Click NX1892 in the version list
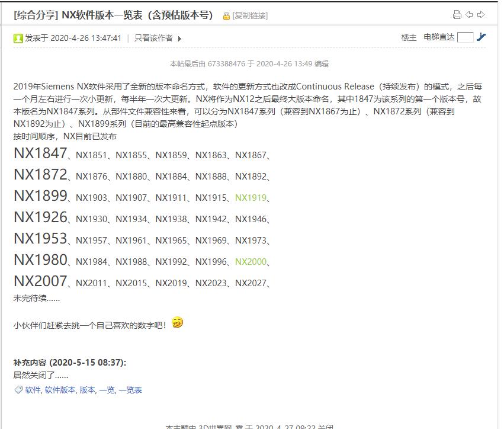 251,176
